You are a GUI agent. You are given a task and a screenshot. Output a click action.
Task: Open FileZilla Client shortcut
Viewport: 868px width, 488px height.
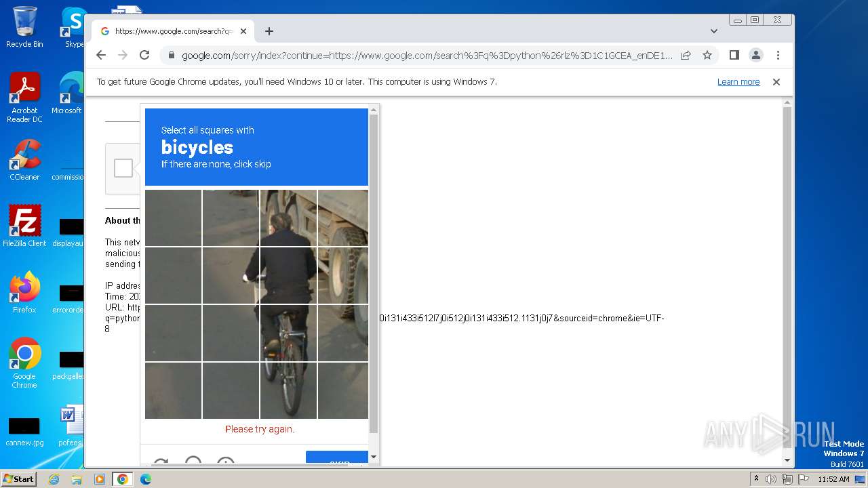coord(24,226)
